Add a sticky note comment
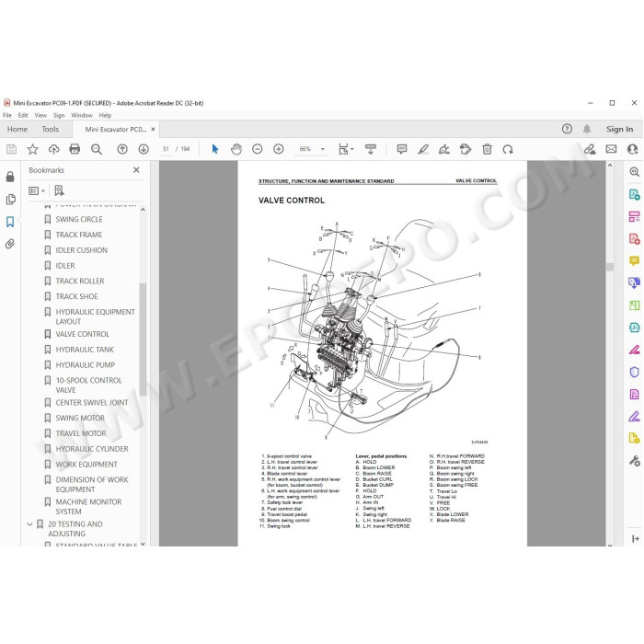644x644 pixels. coord(402,149)
